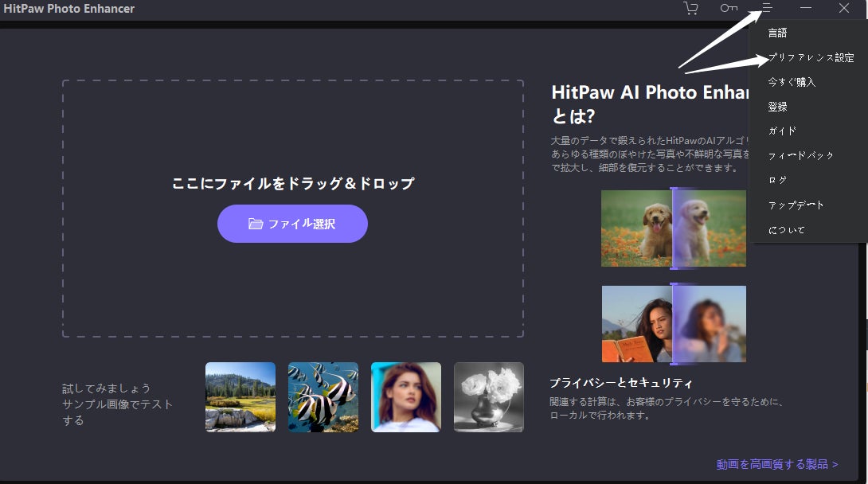Select 登録 menu entry
The height and width of the screenshot is (484, 868).
(777, 107)
